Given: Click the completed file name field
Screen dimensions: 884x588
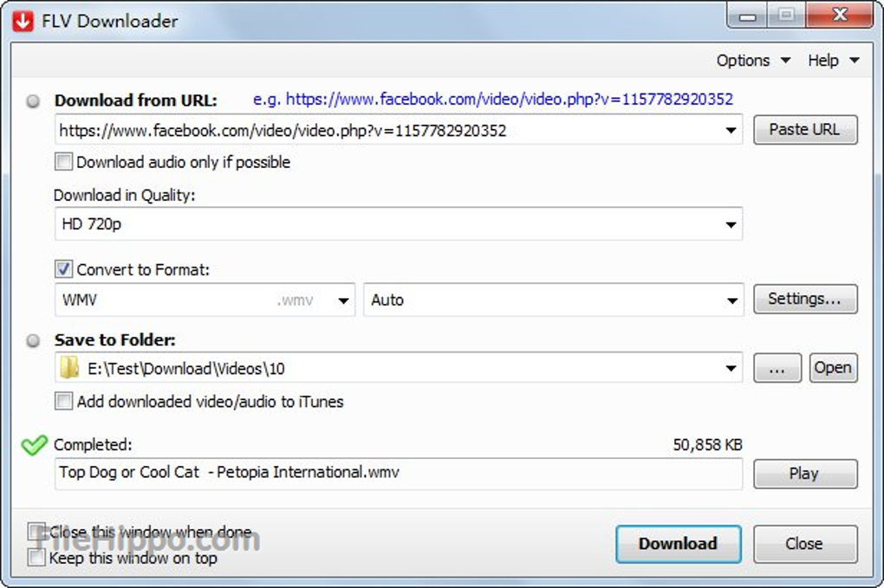Looking at the screenshot, I should pyautogui.click(x=398, y=474).
